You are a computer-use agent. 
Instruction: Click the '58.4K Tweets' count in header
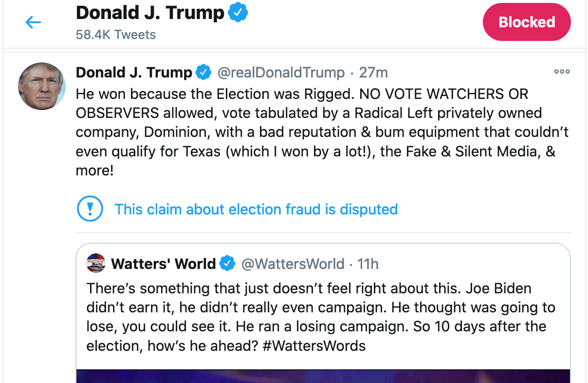(116, 35)
